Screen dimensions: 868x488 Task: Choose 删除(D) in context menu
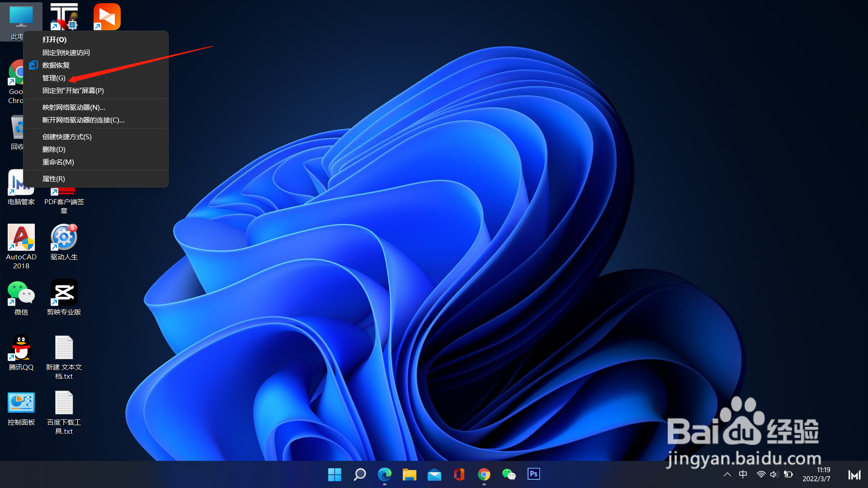click(96, 149)
